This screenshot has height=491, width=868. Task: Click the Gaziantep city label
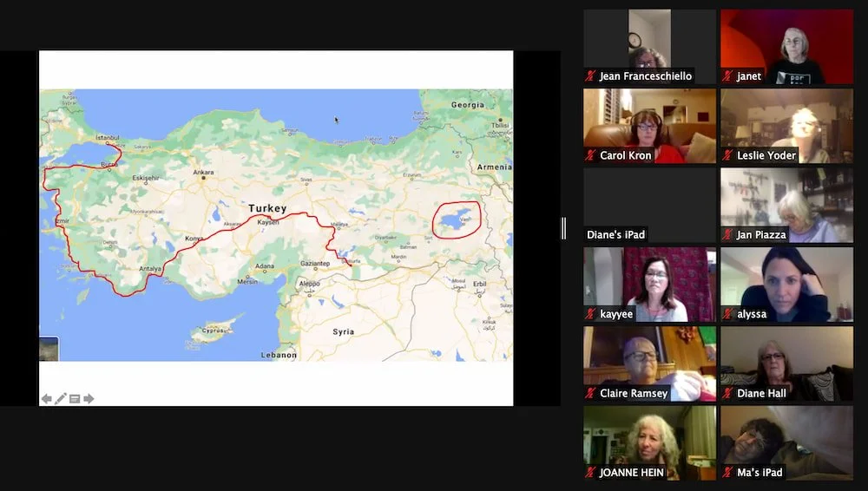[315, 264]
